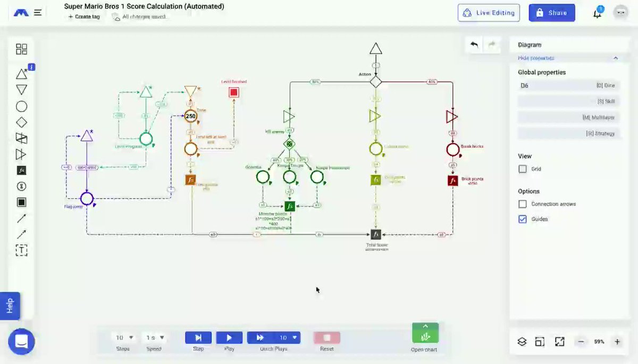Select the Source node tool
Image resolution: width=638 pixels, height=364 pixels.
(21, 74)
